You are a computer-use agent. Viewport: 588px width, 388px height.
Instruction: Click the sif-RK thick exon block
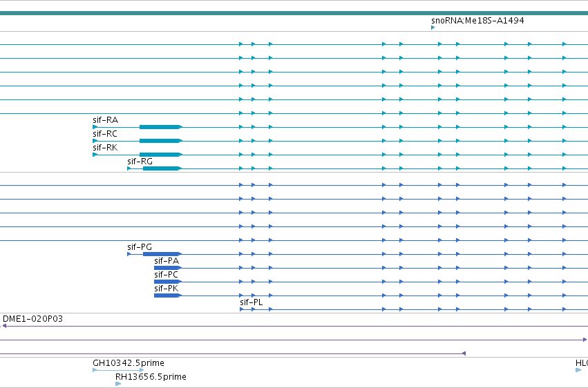160,155
